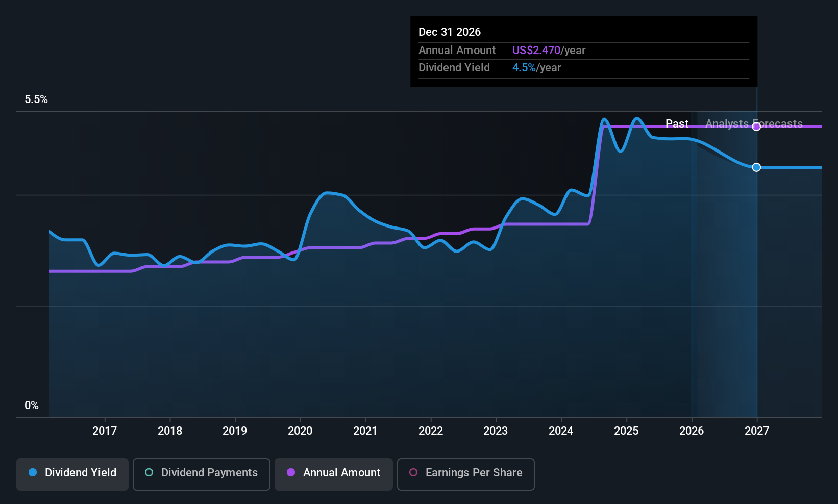Click the tooltip Dividend Yield label

click(454, 68)
